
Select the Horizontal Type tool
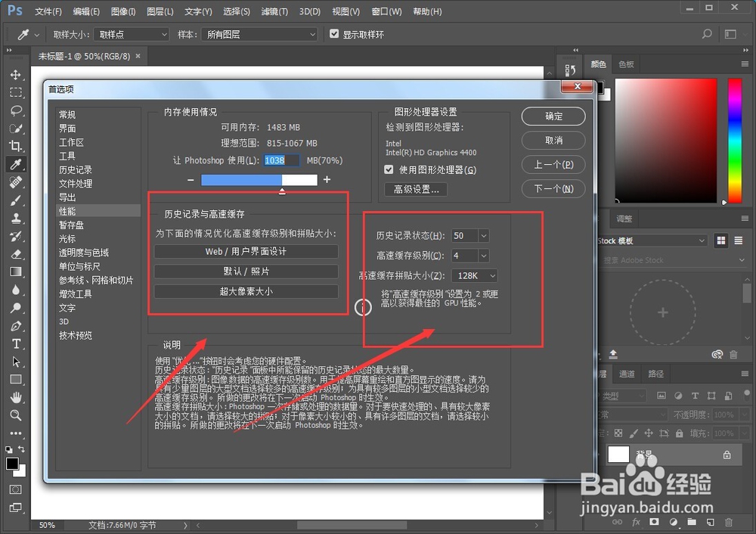15,344
